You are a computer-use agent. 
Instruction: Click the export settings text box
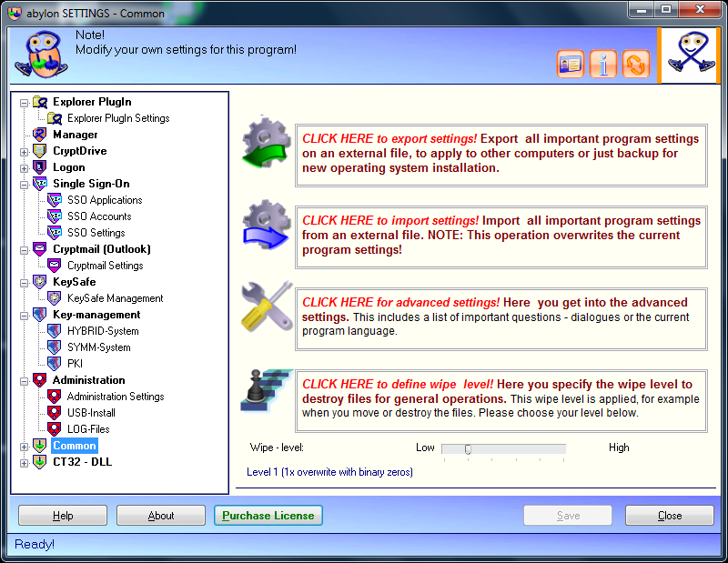501,156
